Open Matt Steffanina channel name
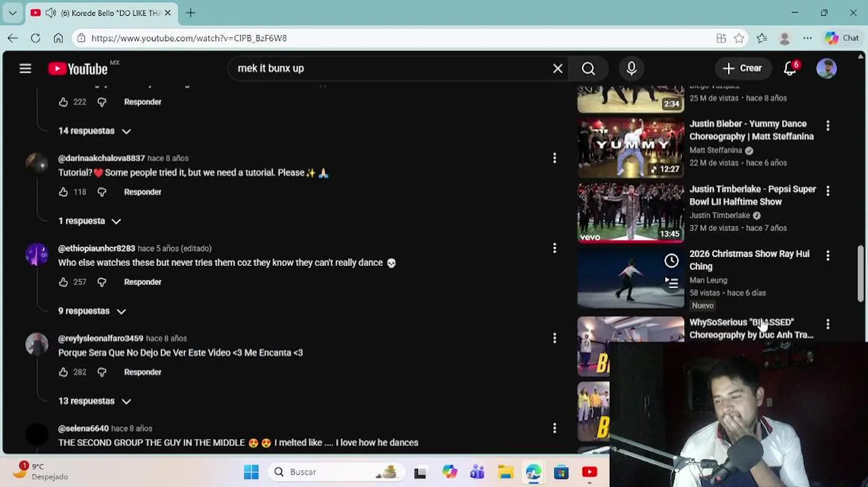The width and height of the screenshot is (868, 487). tap(716, 150)
